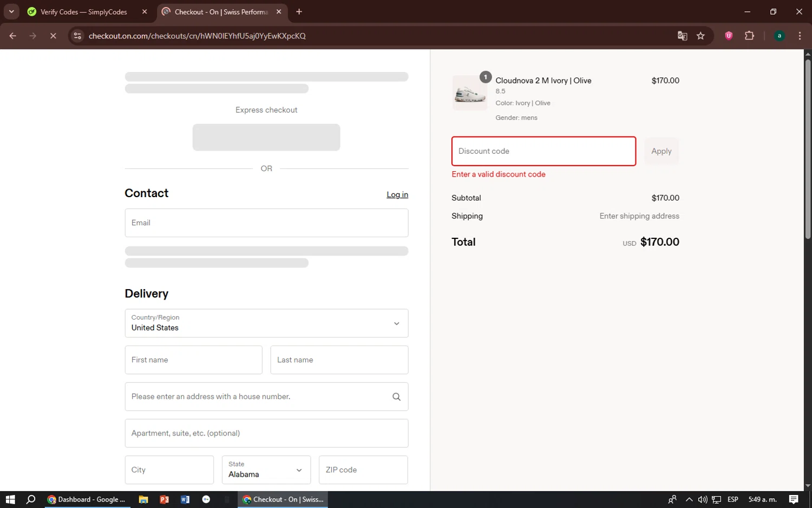Click the Apartment, suite, etc. field

coord(266,433)
